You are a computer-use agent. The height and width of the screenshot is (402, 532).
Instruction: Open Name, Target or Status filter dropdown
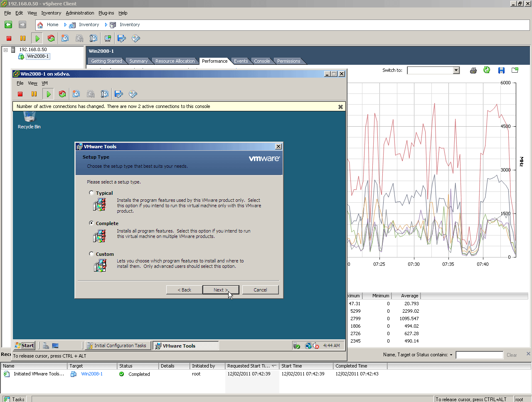451,355
